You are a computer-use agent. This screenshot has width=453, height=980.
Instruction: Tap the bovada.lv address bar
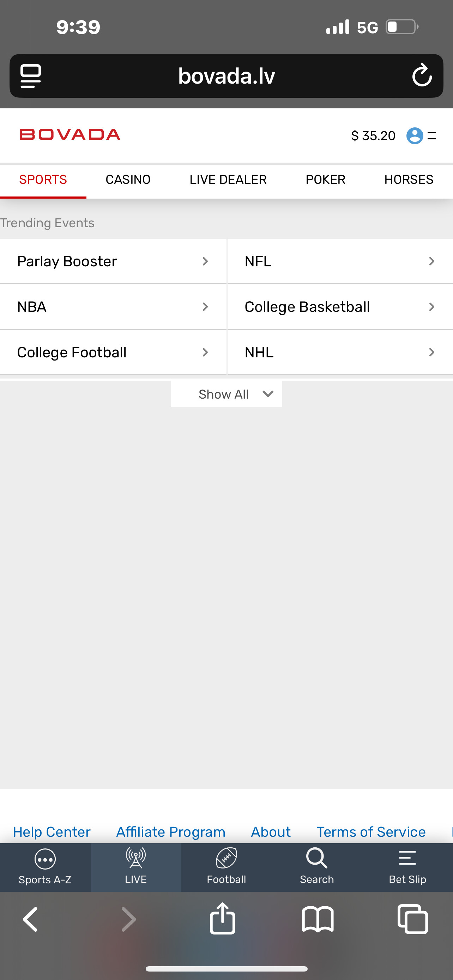pyautogui.click(x=227, y=76)
